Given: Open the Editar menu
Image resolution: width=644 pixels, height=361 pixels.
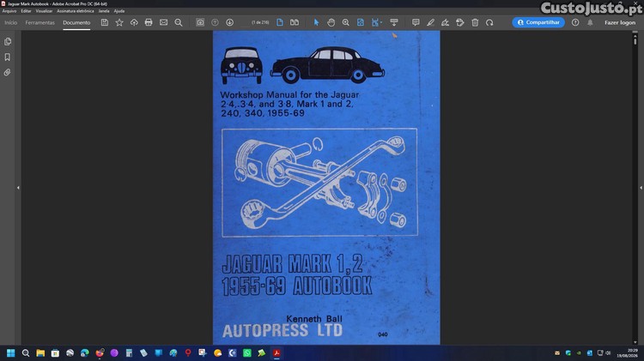Looking at the screenshot, I should [x=26, y=11].
